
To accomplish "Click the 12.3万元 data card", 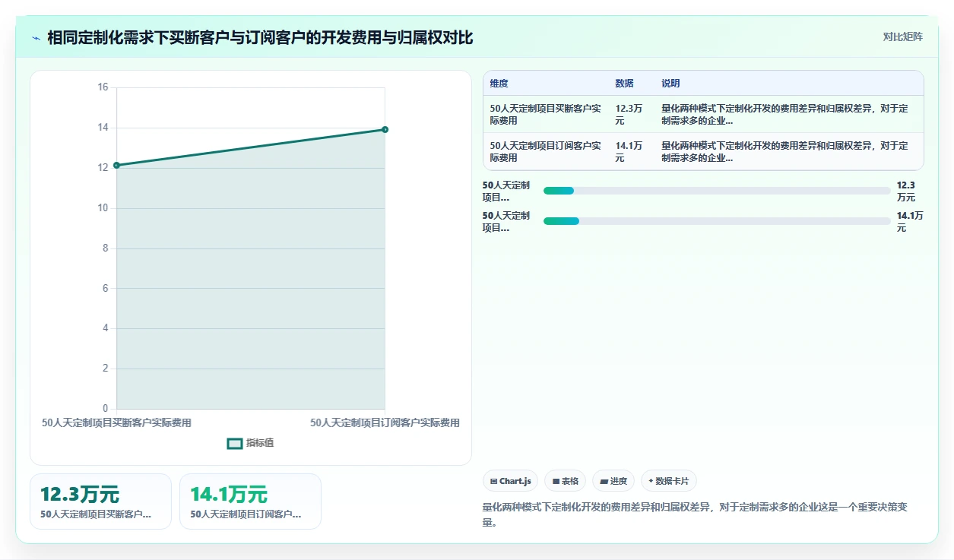I will (x=100, y=501).
